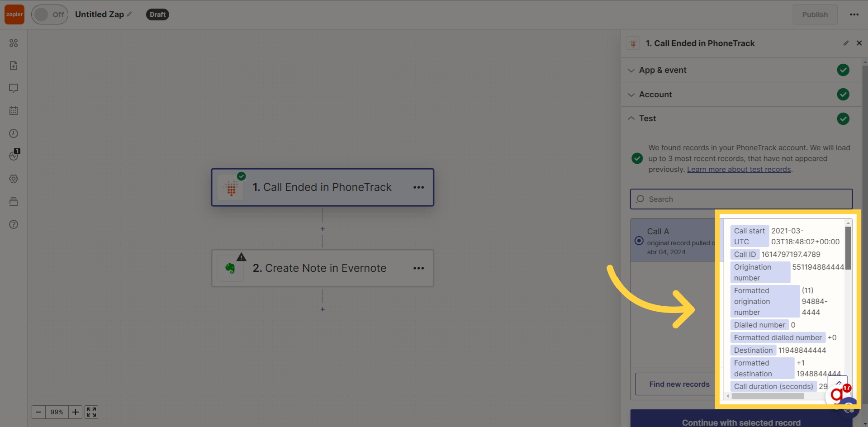Open the calendar schedule sidebar icon
Image resolution: width=868 pixels, height=427 pixels.
(x=14, y=111)
